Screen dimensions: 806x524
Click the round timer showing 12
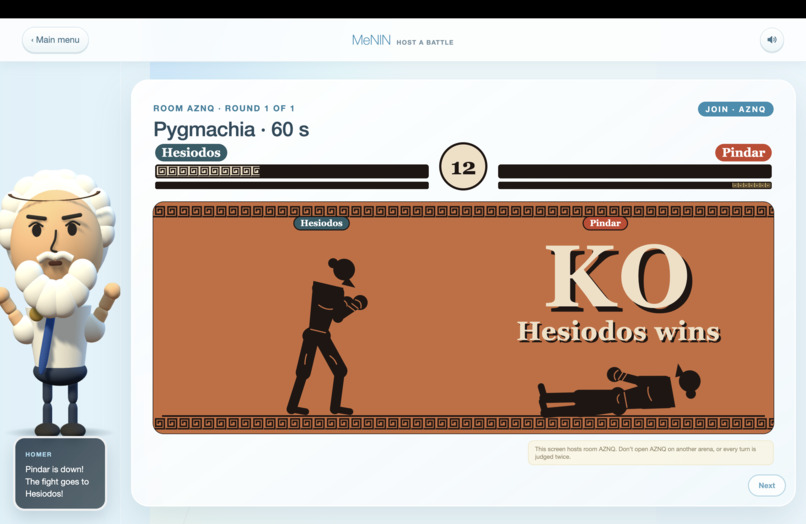pyautogui.click(x=463, y=167)
